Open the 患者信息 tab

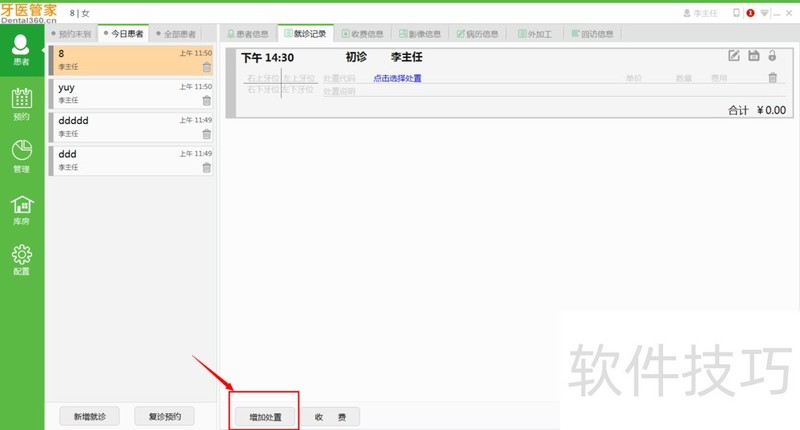coord(248,34)
